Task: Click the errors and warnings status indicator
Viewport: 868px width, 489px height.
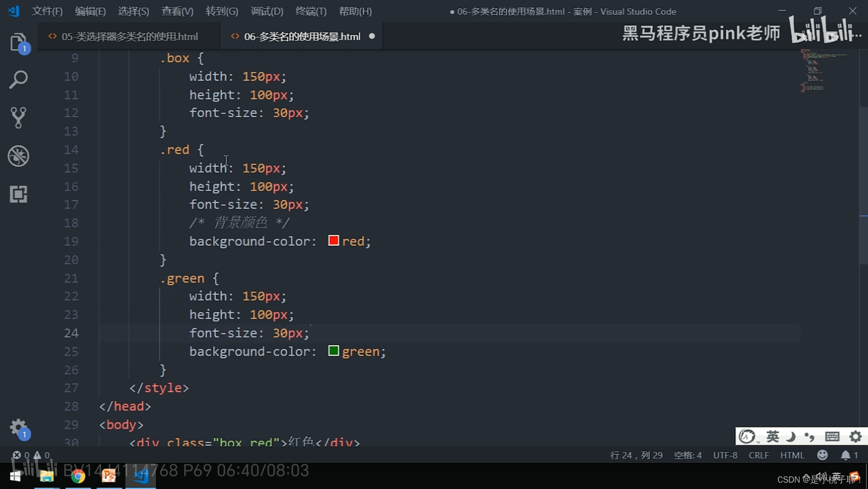Action: (x=31, y=455)
